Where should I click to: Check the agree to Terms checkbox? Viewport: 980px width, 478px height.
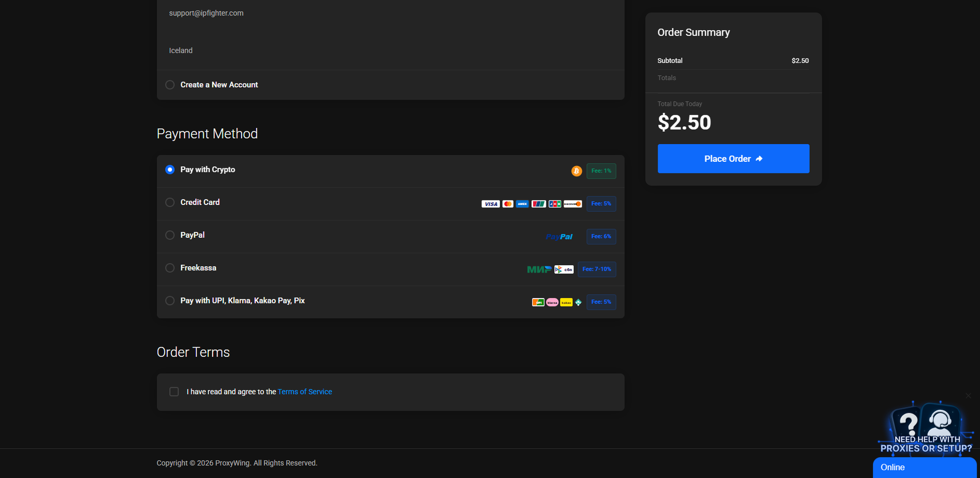coord(174,392)
